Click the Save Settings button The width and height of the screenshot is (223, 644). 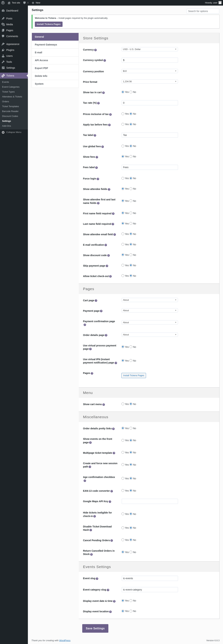95,628
